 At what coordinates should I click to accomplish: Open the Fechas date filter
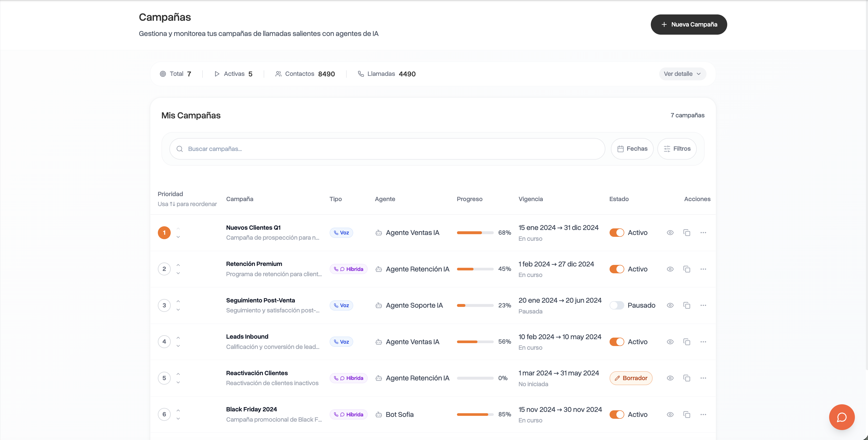(x=632, y=149)
